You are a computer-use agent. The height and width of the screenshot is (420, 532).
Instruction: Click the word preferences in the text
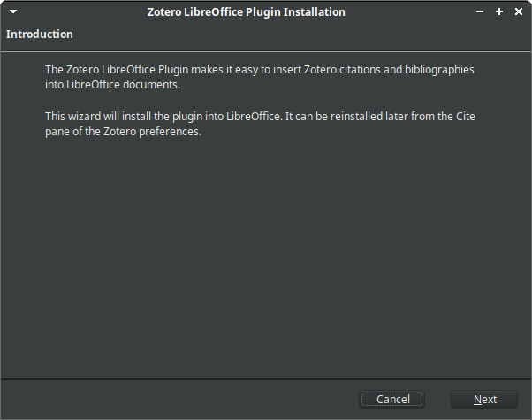[x=170, y=132]
